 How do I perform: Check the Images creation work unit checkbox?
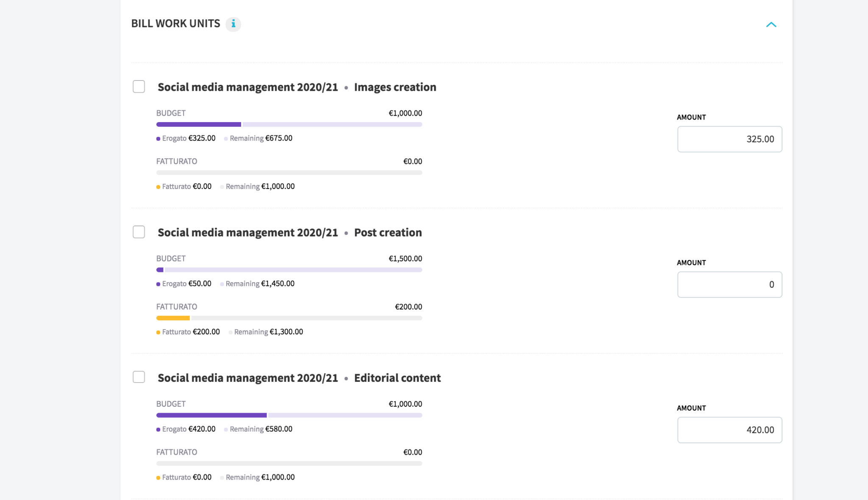(139, 86)
